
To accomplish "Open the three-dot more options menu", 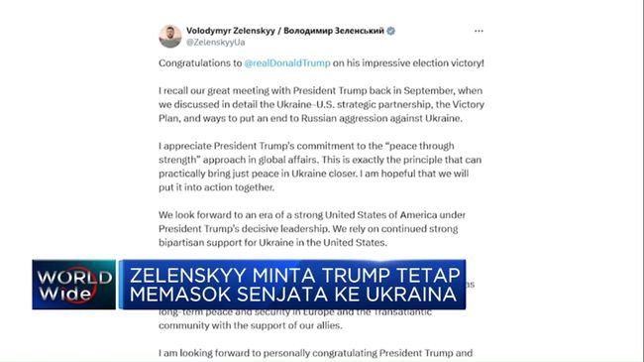I will [479, 31].
